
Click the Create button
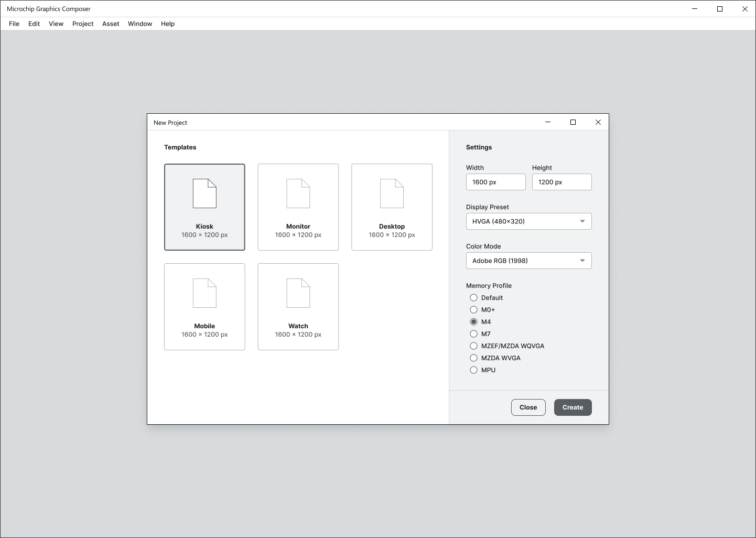573,407
